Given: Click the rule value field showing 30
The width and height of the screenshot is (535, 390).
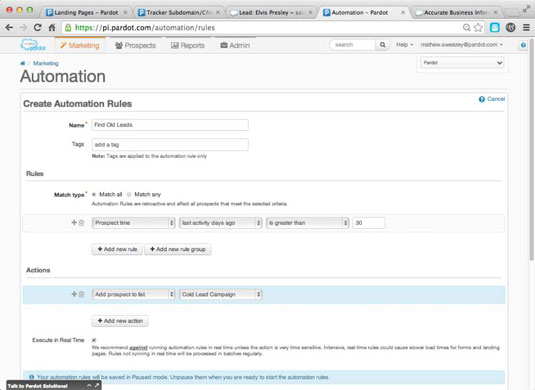Looking at the screenshot, I should (369, 223).
